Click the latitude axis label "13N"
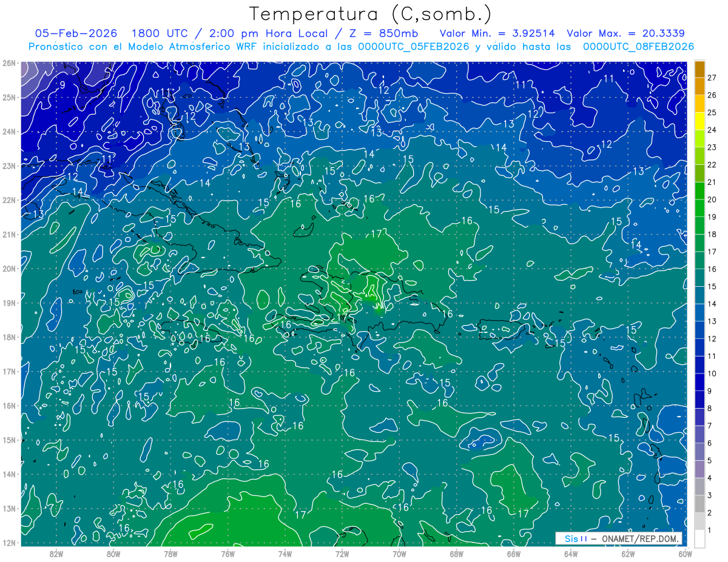Image resolution: width=728 pixels, height=562 pixels. tap(8, 508)
